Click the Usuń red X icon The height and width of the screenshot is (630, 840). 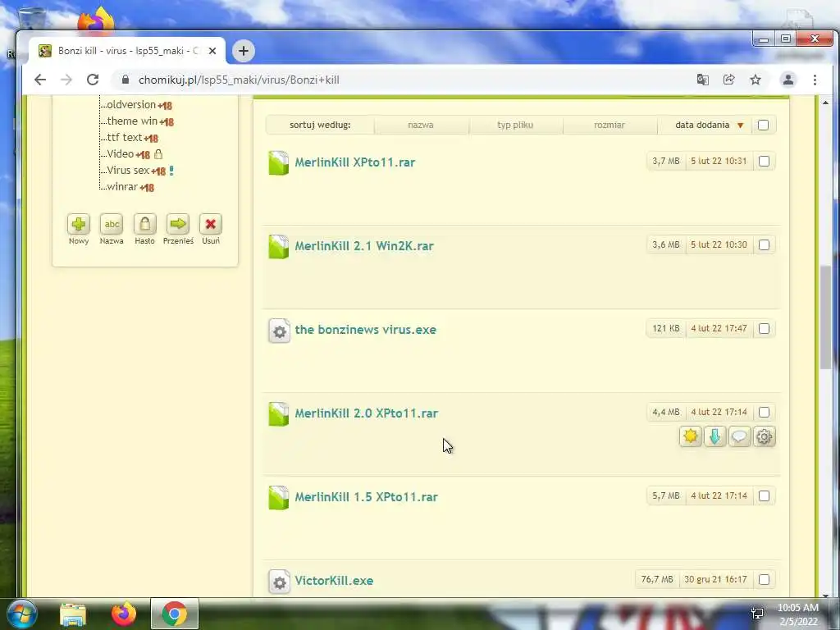(x=211, y=224)
